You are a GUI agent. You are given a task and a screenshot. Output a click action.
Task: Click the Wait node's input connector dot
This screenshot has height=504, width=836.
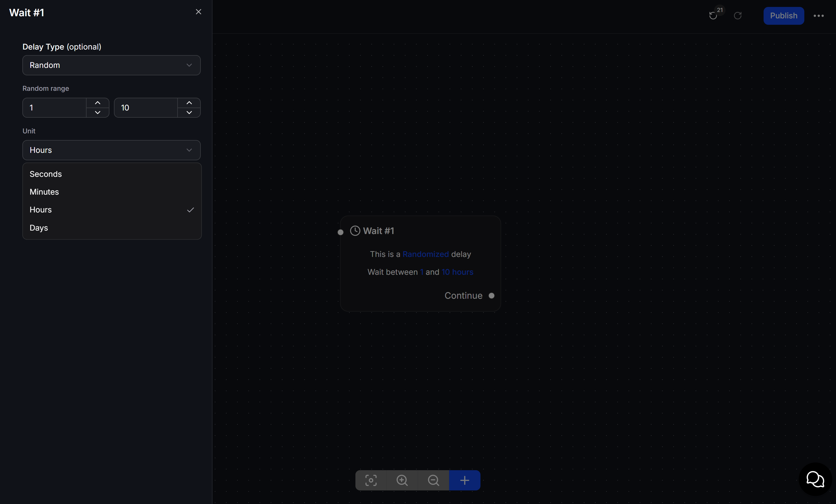(x=340, y=232)
